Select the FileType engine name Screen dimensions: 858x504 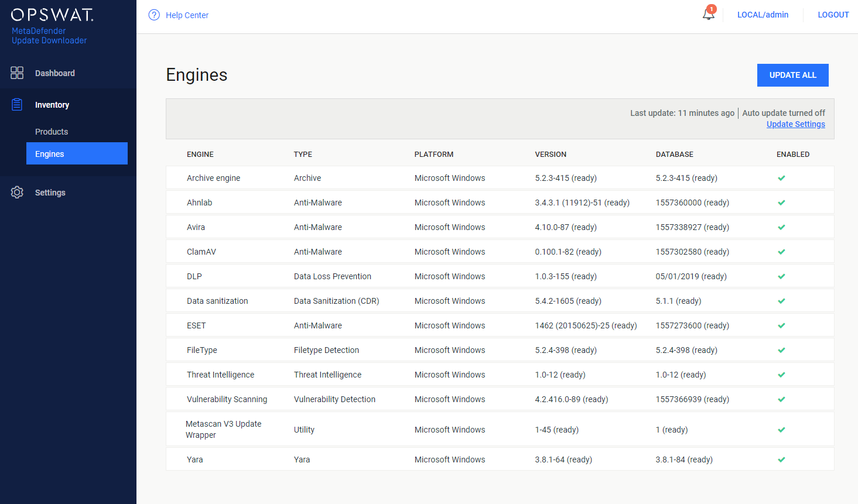tap(202, 350)
